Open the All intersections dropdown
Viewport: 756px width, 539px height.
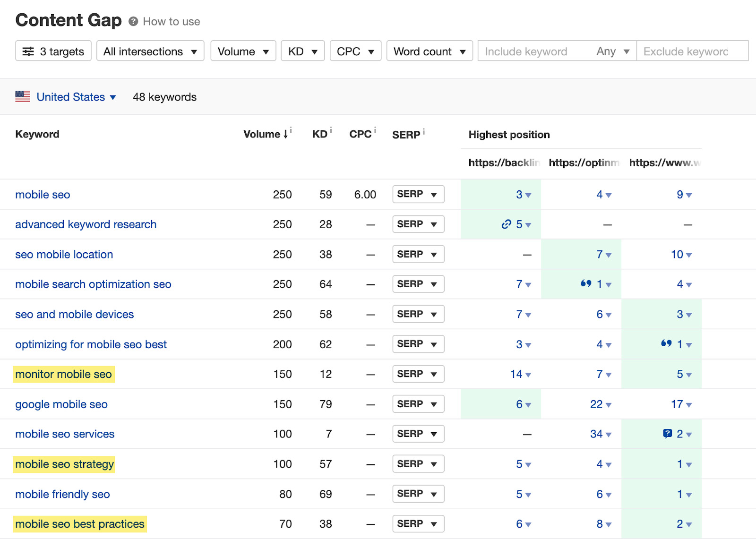pyautogui.click(x=150, y=51)
